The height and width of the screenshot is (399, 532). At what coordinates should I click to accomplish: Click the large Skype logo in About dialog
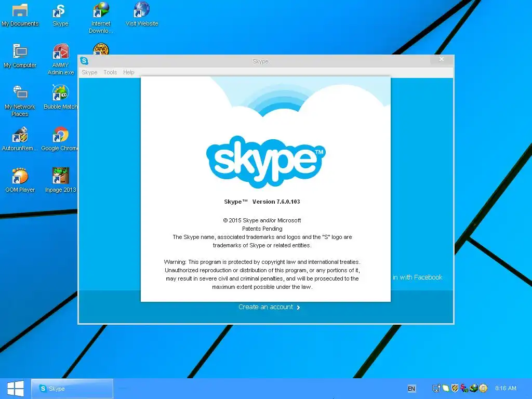tap(266, 162)
